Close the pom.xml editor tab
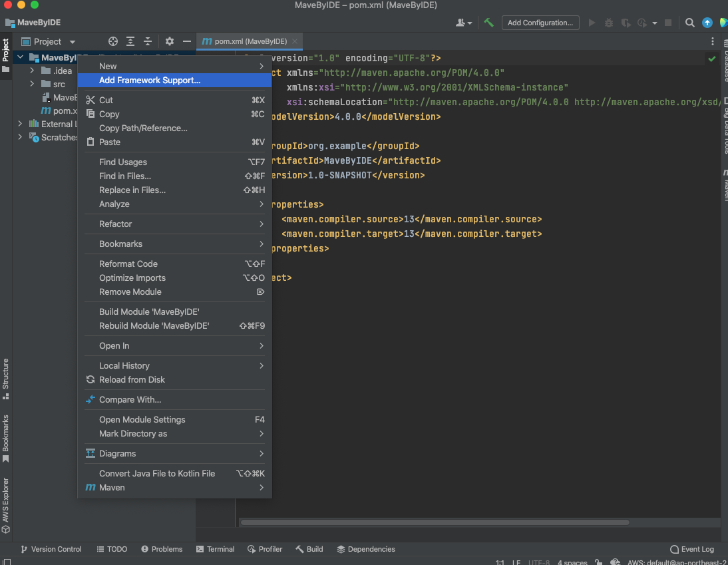728x565 pixels. [294, 41]
